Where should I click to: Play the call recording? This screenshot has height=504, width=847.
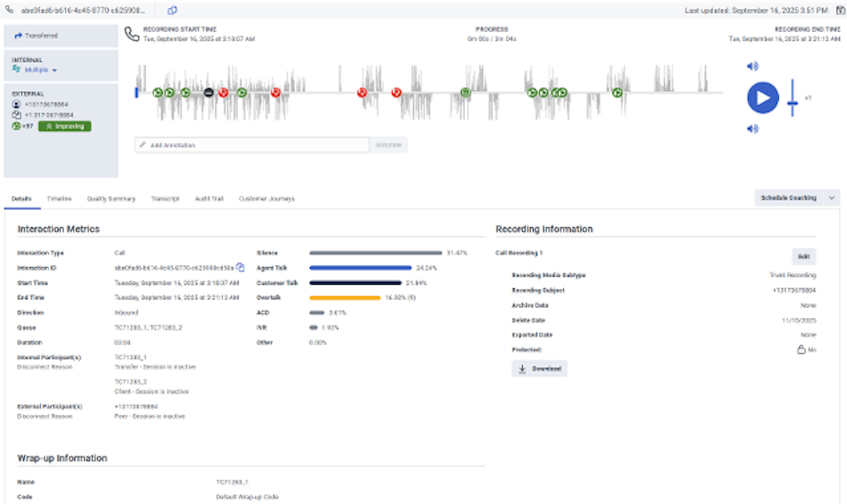point(763,97)
